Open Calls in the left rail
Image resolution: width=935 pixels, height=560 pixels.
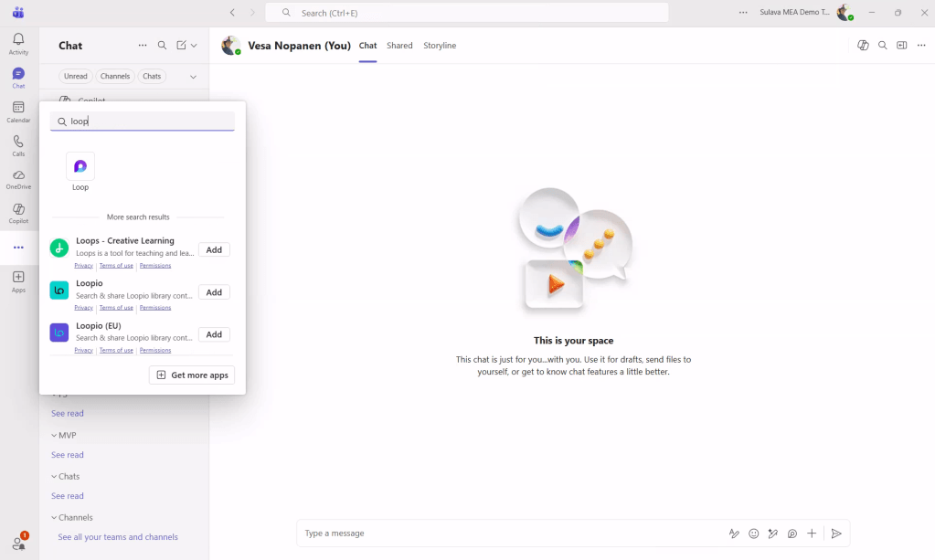18,145
